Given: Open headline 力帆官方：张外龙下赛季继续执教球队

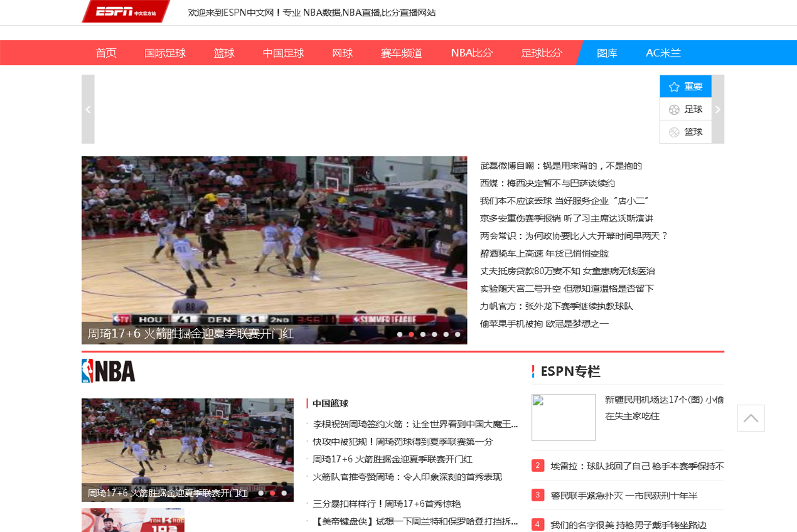Looking at the screenshot, I should (557, 306).
